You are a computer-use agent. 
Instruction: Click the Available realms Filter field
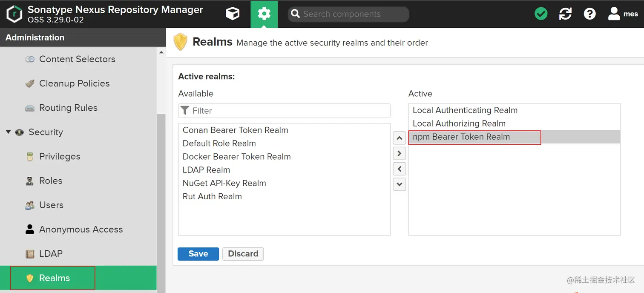coord(284,111)
